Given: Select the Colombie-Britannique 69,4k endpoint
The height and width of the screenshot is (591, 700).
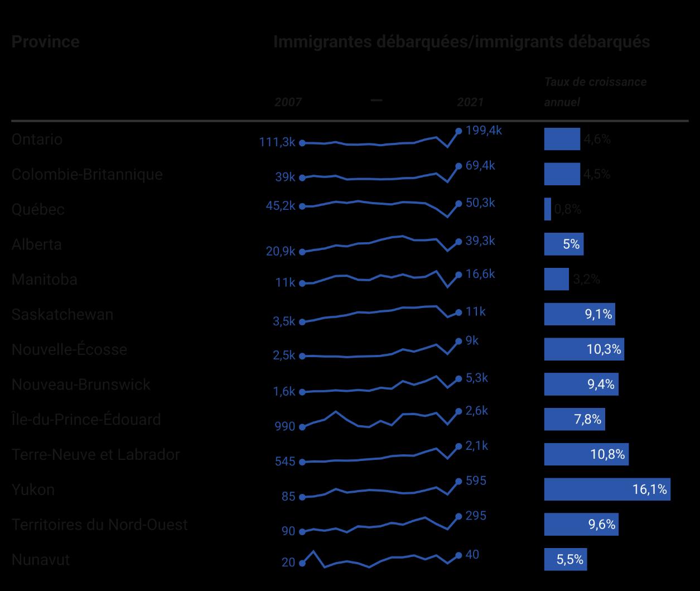Looking at the screenshot, I should 458,166.
